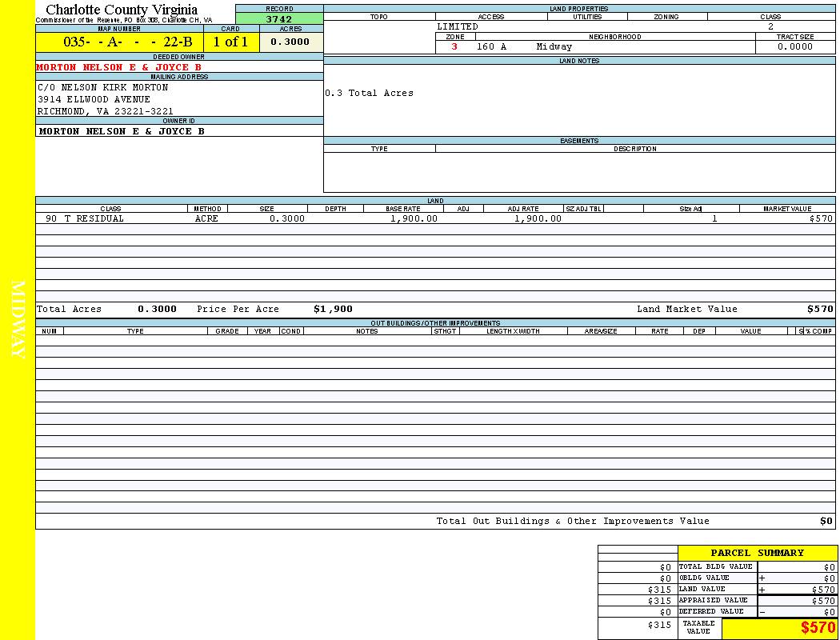The image size is (840, 640).
Task: Click the yellow card '1 of 1' box
Action: pyautogui.click(x=230, y=42)
